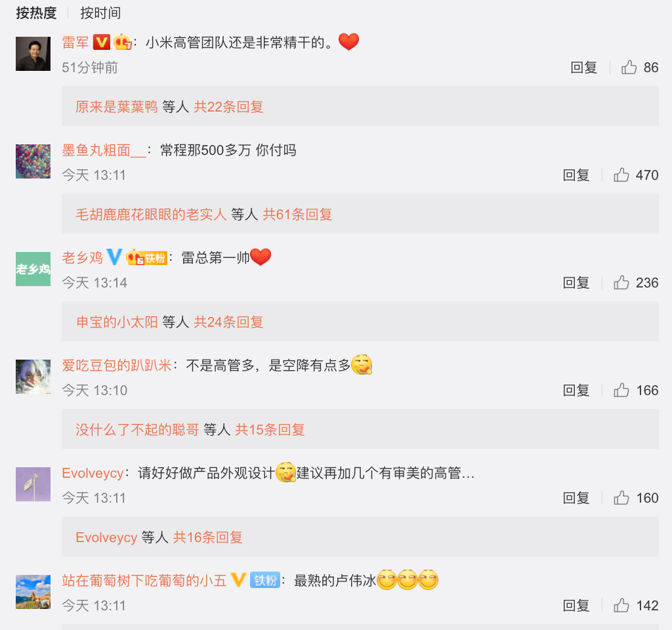Select 按热度 sorting tab
The width and height of the screenshot is (672, 630).
coord(37,13)
